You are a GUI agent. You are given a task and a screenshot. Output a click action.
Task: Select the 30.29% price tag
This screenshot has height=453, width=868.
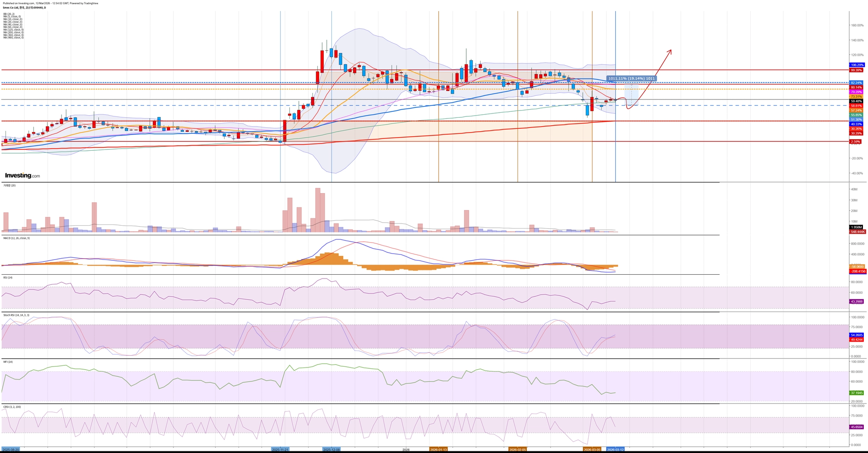tap(856, 133)
